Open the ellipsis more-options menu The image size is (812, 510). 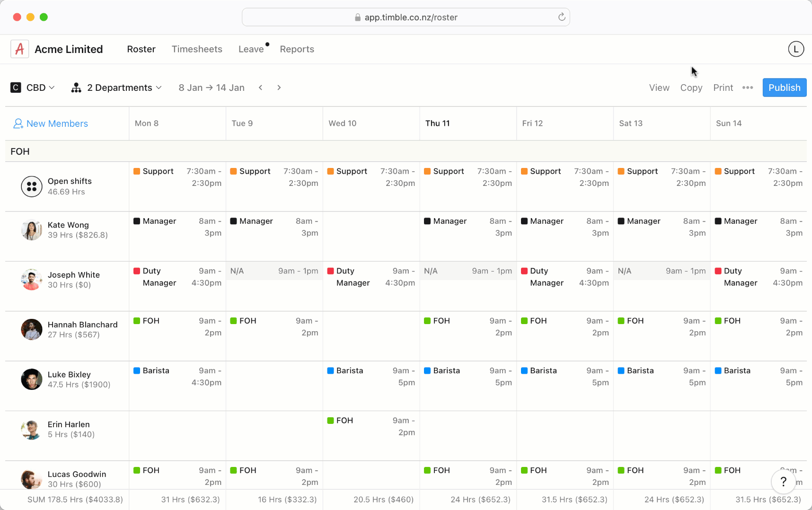click(748, 88)
